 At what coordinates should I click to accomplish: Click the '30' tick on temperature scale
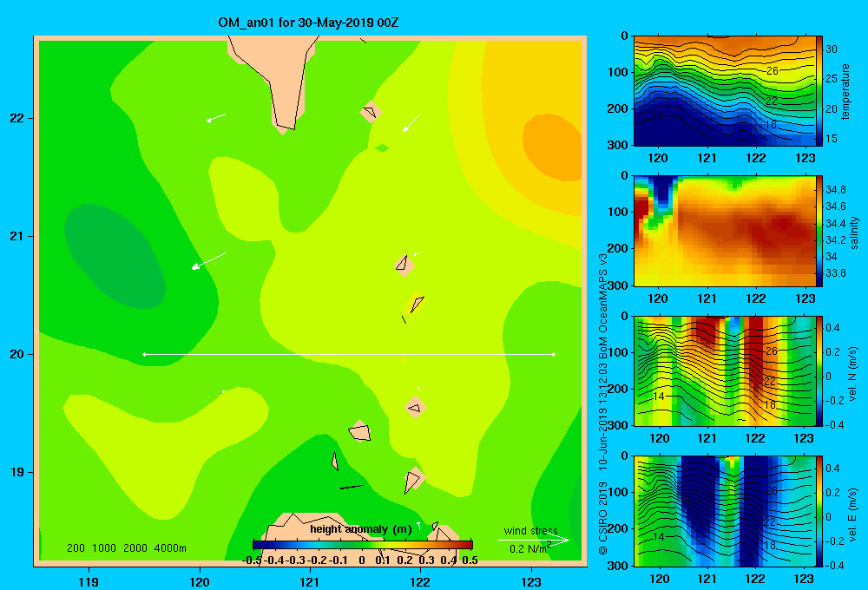click(x=832, y=49)
